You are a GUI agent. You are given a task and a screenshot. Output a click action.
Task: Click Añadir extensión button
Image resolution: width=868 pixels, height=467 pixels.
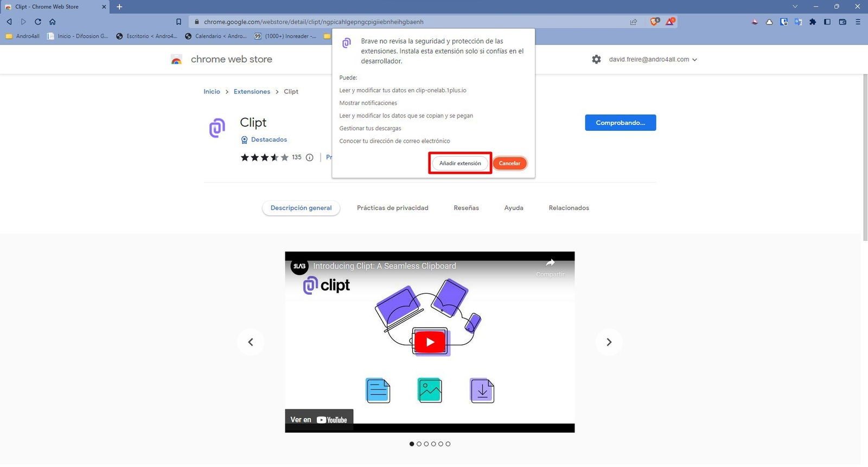[x=460, y=163]
